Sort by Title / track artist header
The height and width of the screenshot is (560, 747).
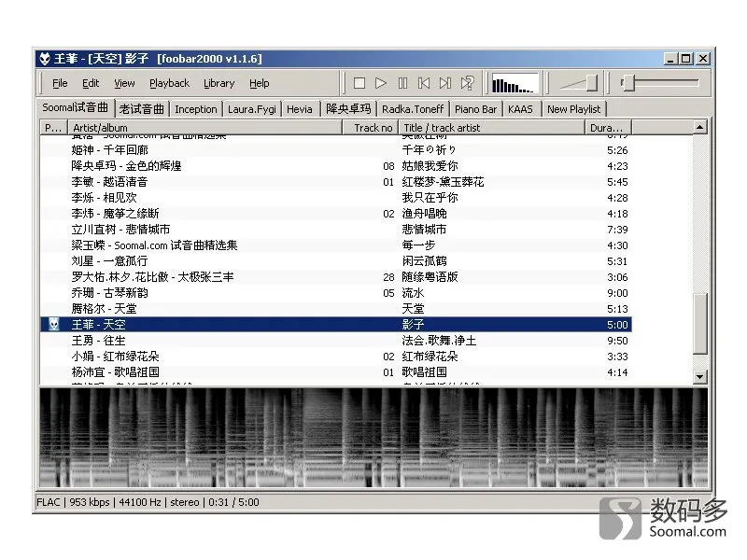click(x=492, y=128)
